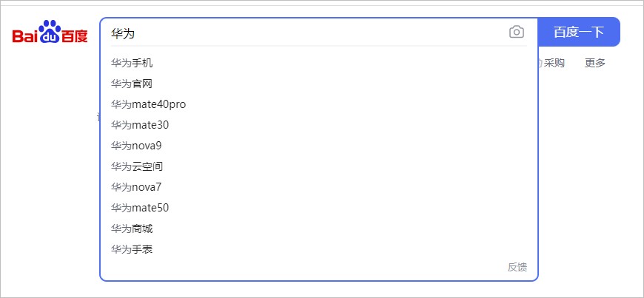Click the 百度一下 search button
The height and width of the screenshot is (298, 644).
(579, 32)
